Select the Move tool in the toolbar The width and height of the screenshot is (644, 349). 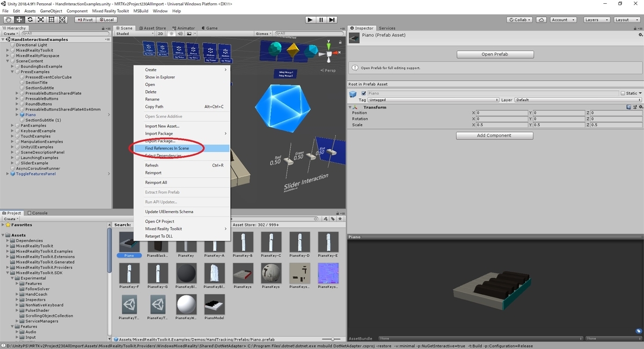point(19,20)
